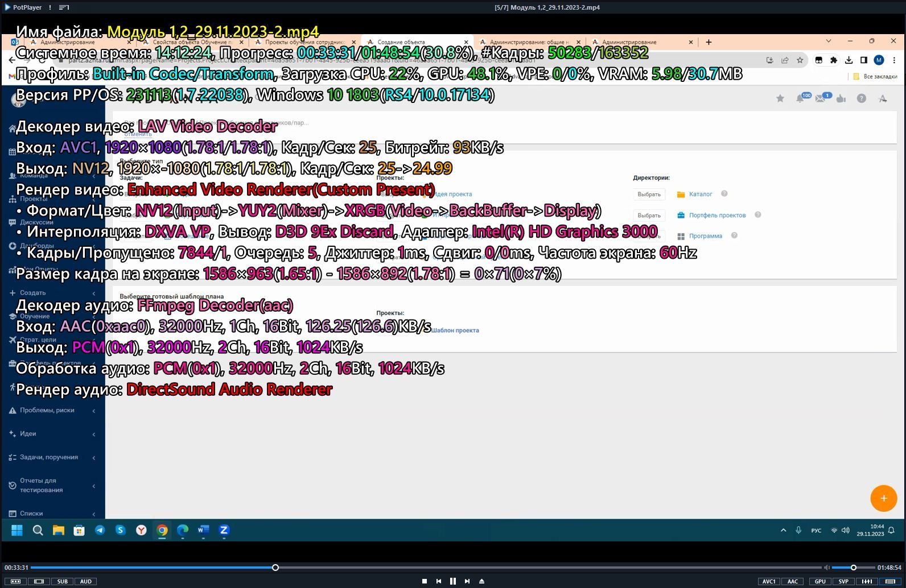
Task: Open the control panel equalizer icon
Action: point(867,581)
